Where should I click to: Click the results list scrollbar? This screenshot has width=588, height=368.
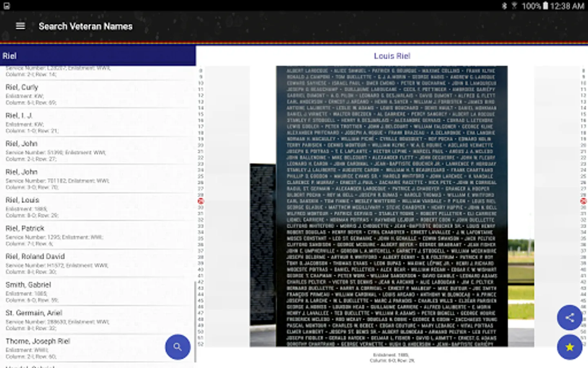[195, 321]
